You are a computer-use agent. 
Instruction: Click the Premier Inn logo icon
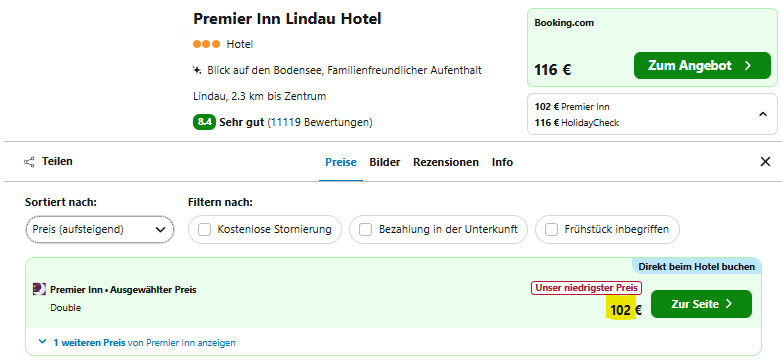(39, 289)
